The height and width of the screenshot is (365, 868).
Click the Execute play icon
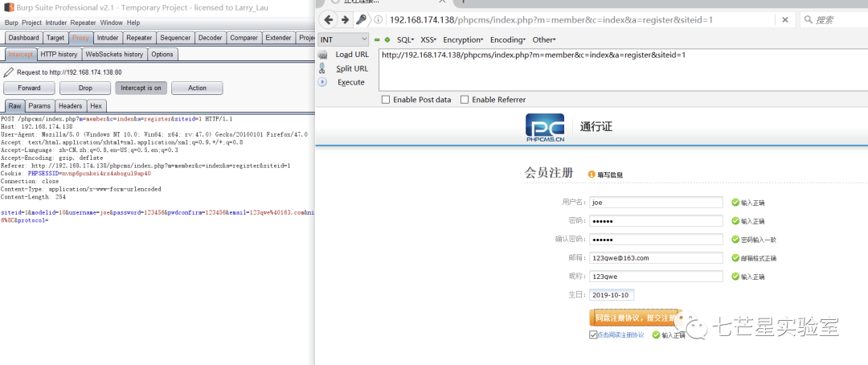click(323, 82)
